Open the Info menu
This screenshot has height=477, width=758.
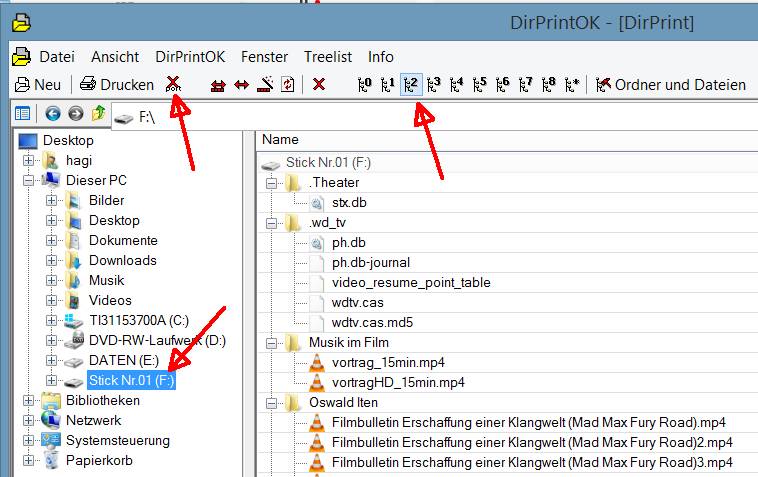[x=380, y=57]
